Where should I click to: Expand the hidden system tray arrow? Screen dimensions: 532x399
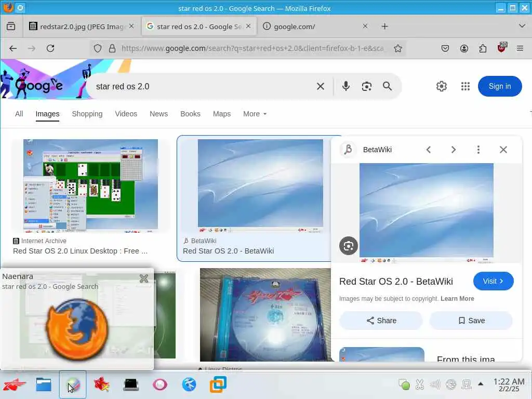[481, 384]
